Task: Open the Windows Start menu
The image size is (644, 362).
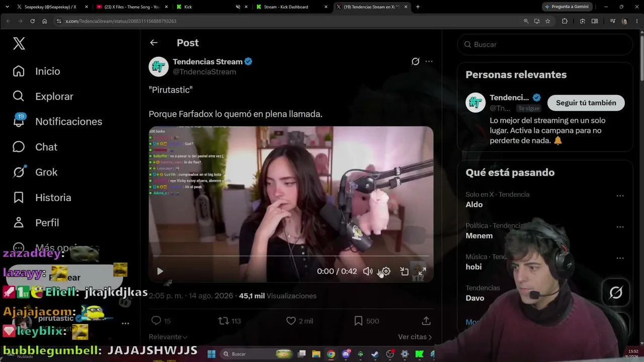Action: point(211,354)
